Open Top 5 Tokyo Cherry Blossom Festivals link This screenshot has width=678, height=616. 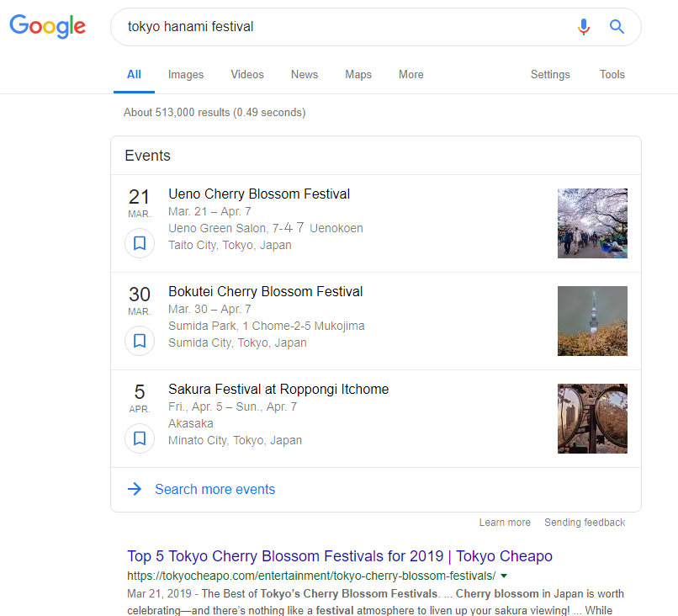(340, 556)
